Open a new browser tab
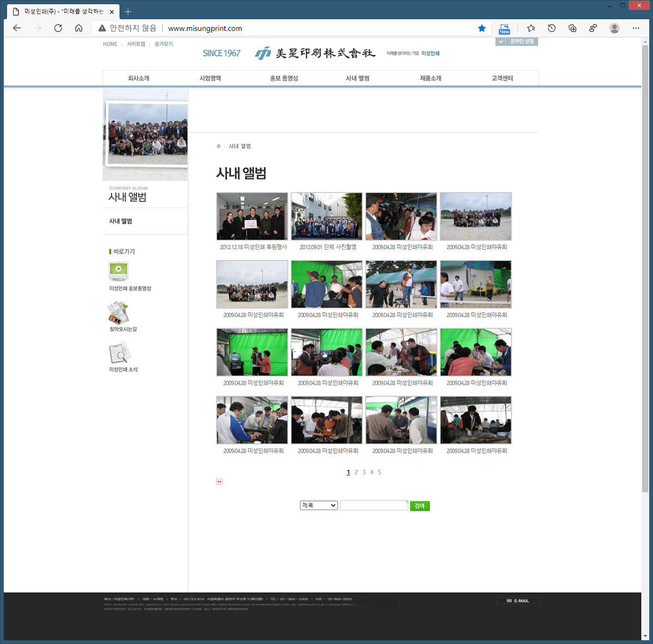Screen dimensions: 653x644 (128, 11)
